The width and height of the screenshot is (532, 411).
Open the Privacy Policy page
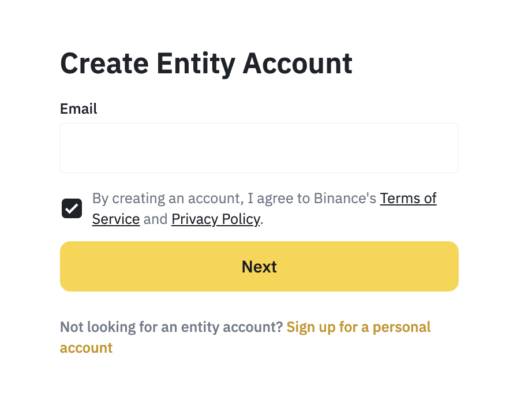215,219
